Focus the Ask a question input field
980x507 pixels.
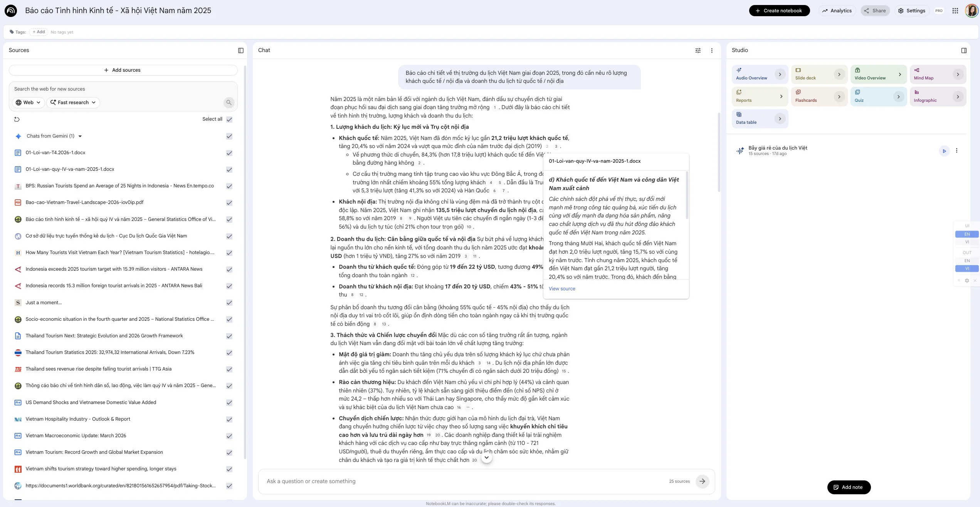click(464, 481)
